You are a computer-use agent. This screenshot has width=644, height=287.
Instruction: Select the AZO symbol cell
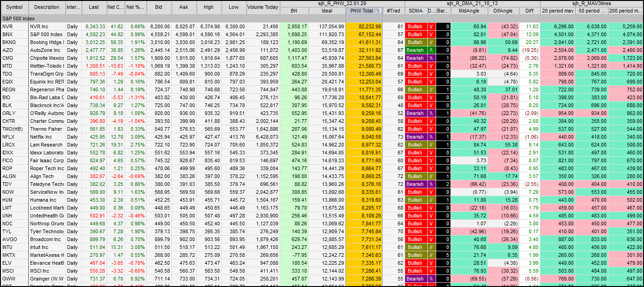coord(14,50)
